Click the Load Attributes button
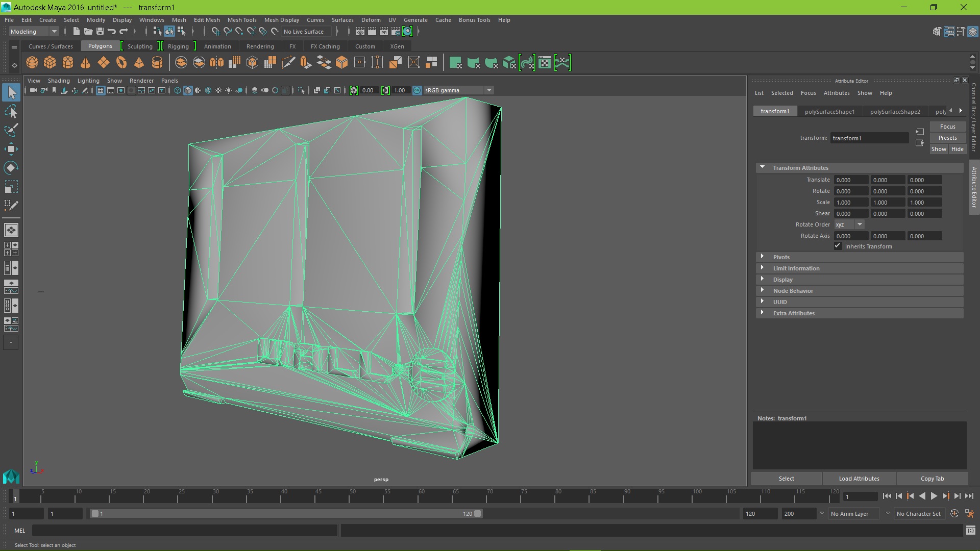The height and width of the screenshot is (551, 980). coord(859,479)
